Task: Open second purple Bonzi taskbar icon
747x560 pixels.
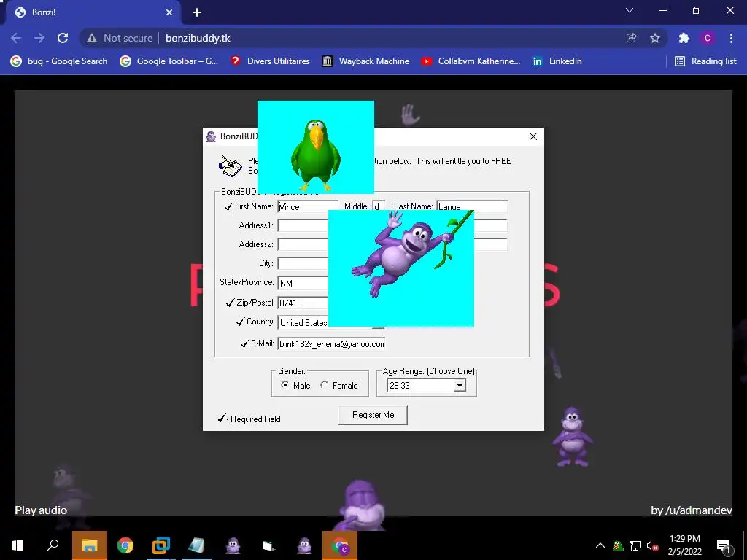Action: [304, 545]
